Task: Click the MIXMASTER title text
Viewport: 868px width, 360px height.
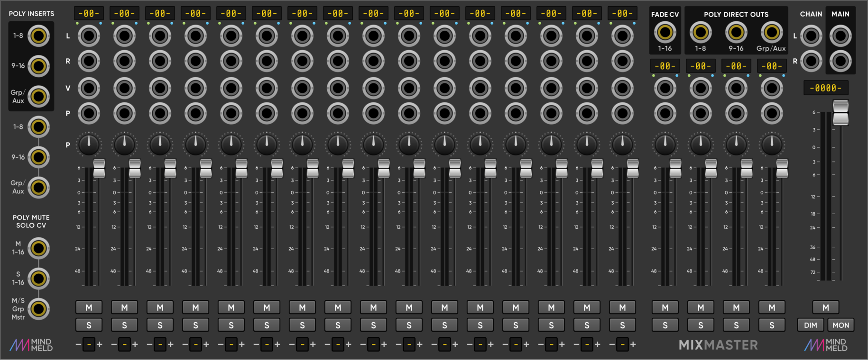Action: click(718, 345)
